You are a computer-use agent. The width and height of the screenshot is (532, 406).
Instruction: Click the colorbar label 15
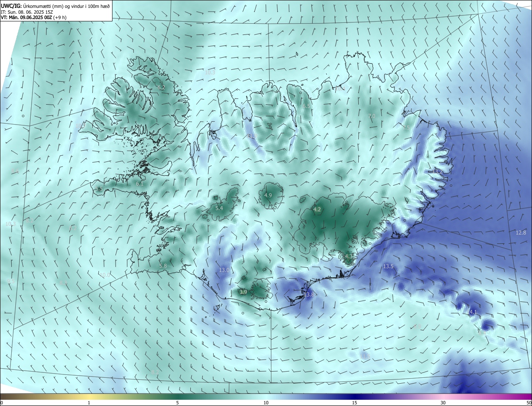[x=355, y=403]
